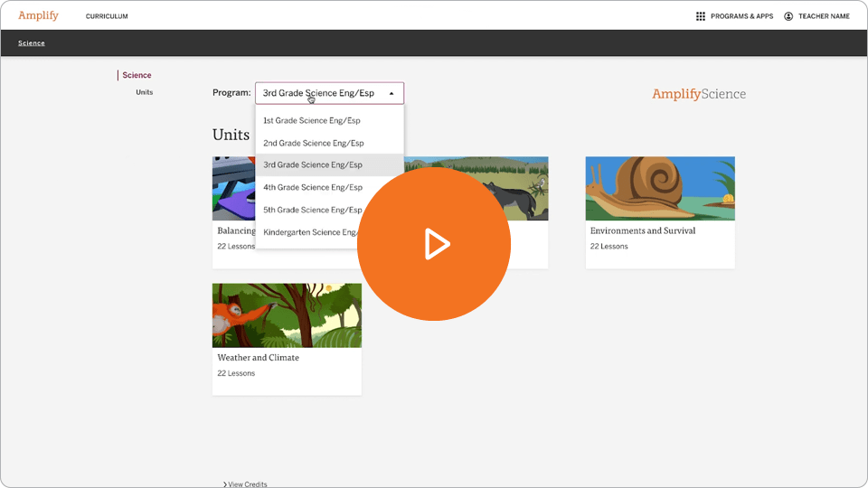Click the Teacher Name label
This screenshot has height=488, width=868.
click(824, 16)
